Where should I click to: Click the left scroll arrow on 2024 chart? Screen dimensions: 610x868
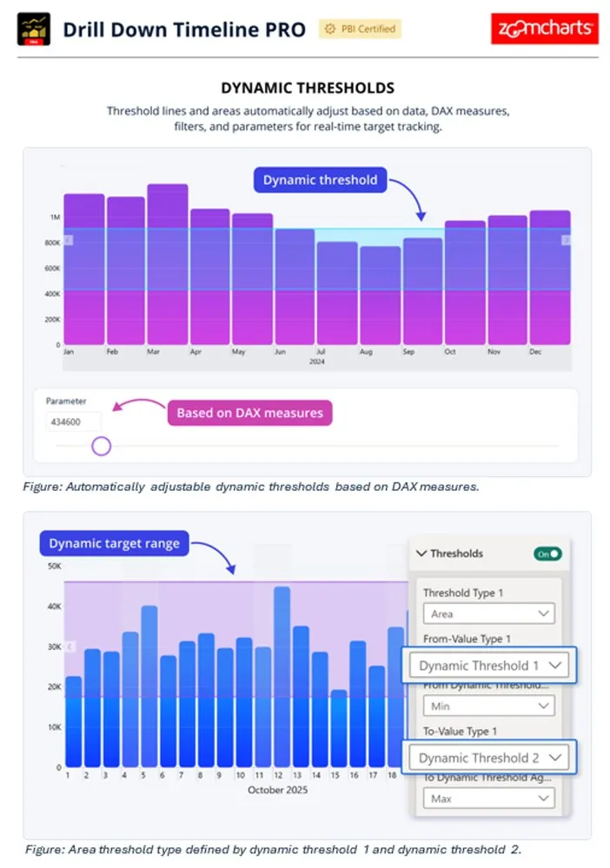pyautogui.click(x=68, y=240)
